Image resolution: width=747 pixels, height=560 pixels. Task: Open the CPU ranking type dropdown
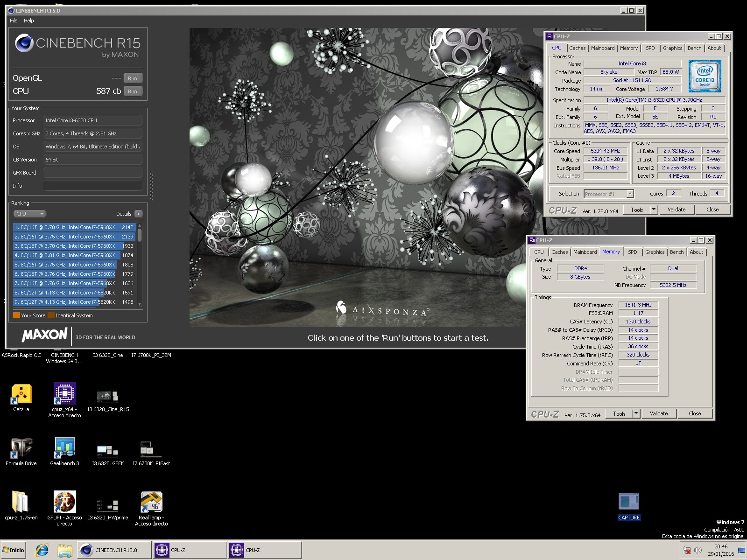29,214
